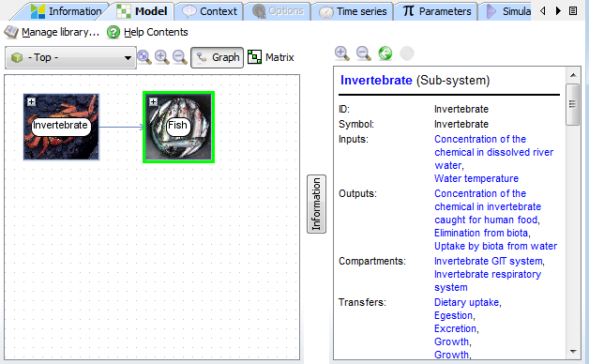Open Concentration in invertebrate caught link
Viewport: 589px width, 364px height.
click(x=488, y=206)
